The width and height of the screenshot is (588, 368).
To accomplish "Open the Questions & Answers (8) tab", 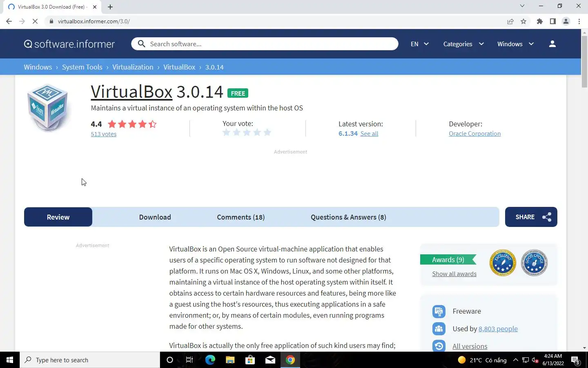I will 348,217.
